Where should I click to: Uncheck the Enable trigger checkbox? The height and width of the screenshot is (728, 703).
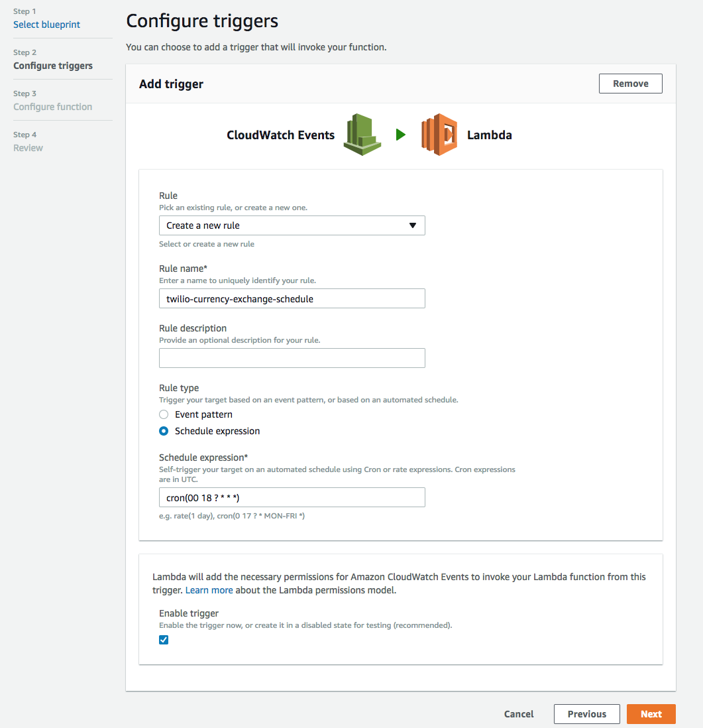[164, 640]
